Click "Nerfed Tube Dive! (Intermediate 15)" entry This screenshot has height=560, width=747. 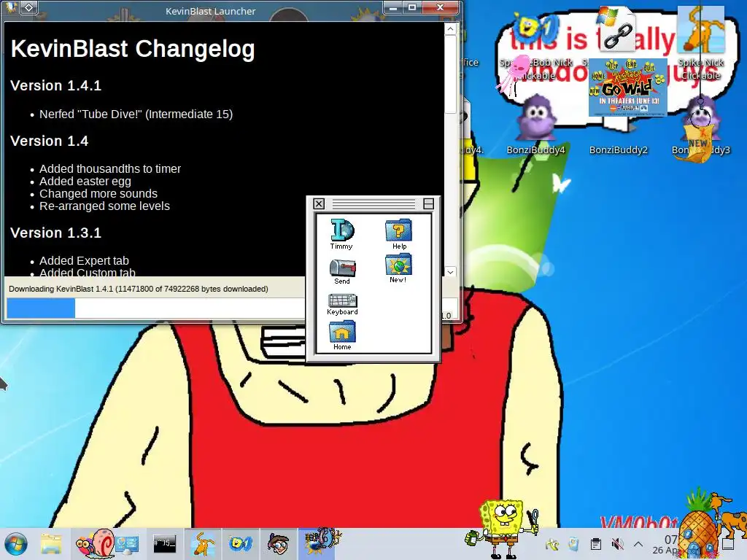(136, 114)
